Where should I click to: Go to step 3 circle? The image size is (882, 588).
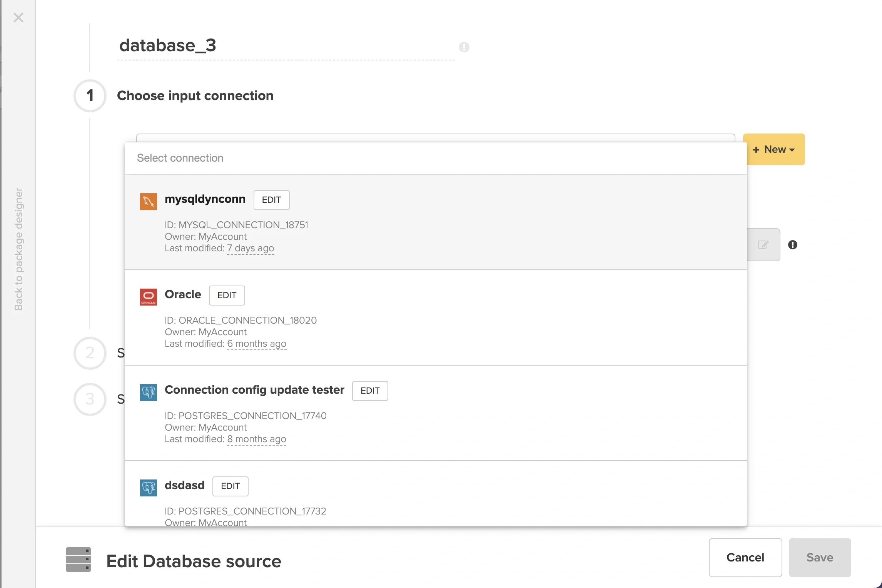[90, 399]
